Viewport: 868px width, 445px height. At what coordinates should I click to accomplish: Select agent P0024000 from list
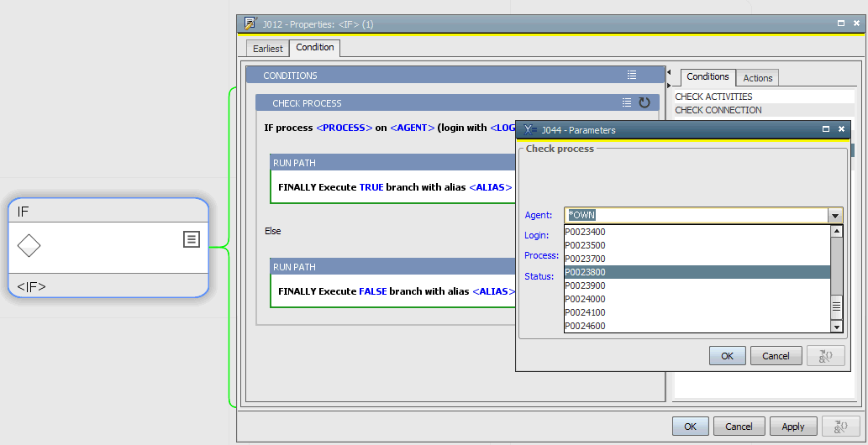(x=697, y=299)
